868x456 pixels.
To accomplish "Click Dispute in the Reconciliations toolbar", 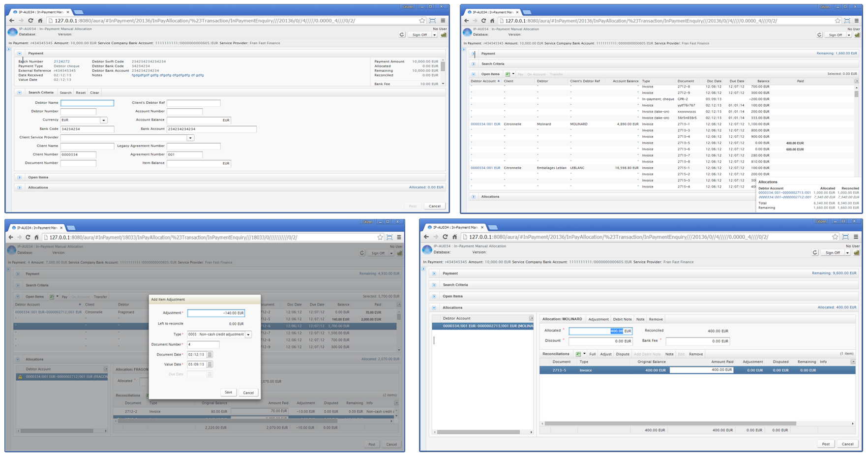I will click(x=623, y=354).
